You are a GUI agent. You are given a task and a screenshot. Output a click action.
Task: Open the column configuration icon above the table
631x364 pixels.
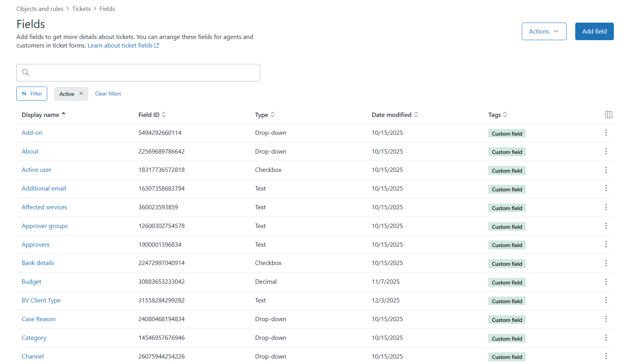pos(608,114)
